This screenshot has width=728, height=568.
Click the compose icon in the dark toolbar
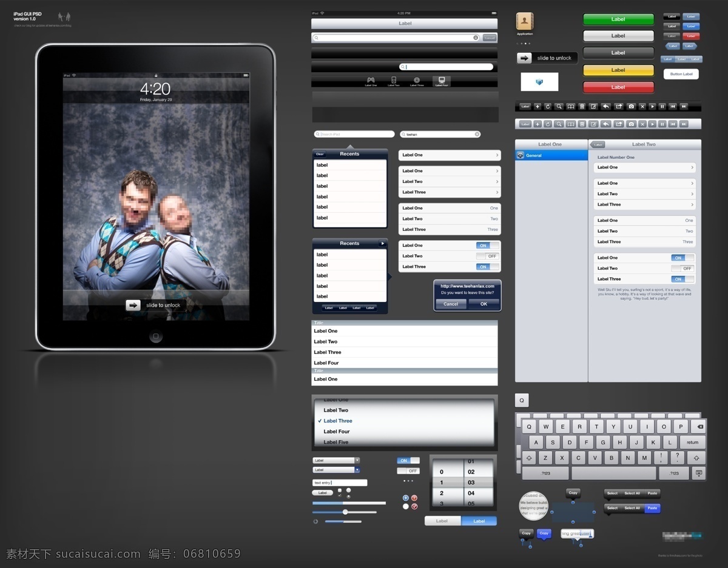tap(593, 107)
